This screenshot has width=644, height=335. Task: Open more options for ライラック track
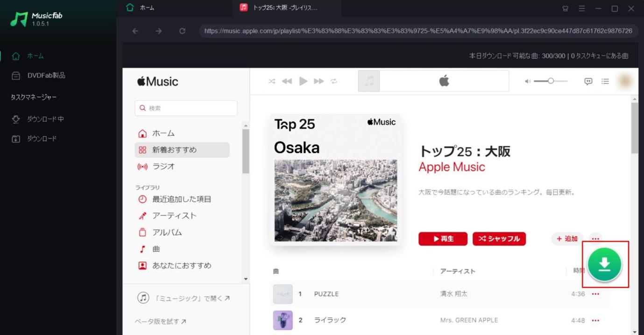[595, 321]
